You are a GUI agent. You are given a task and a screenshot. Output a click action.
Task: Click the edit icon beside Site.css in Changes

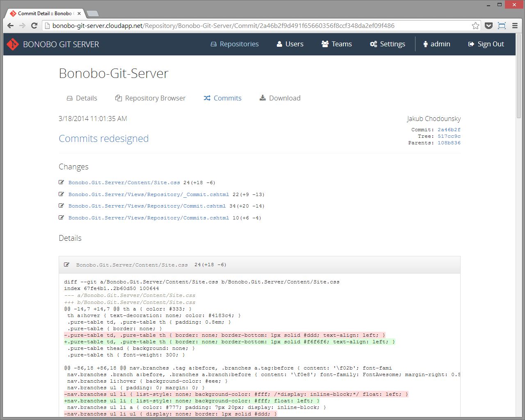click(62, 182)
